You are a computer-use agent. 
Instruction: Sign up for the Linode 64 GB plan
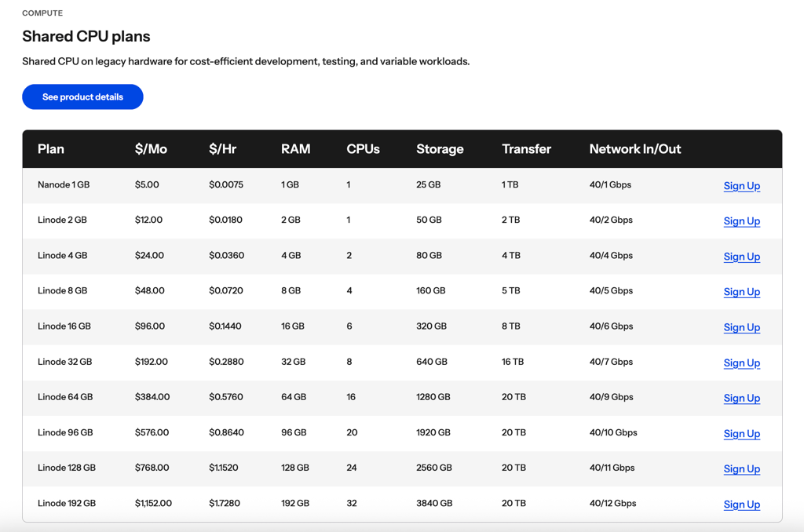point(741,399)
